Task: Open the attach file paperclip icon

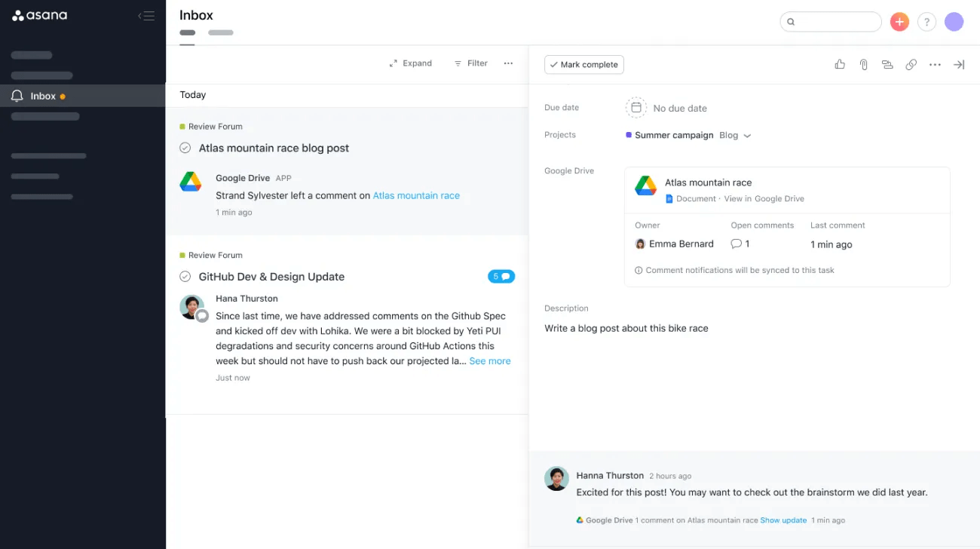Action: point(863,64)
